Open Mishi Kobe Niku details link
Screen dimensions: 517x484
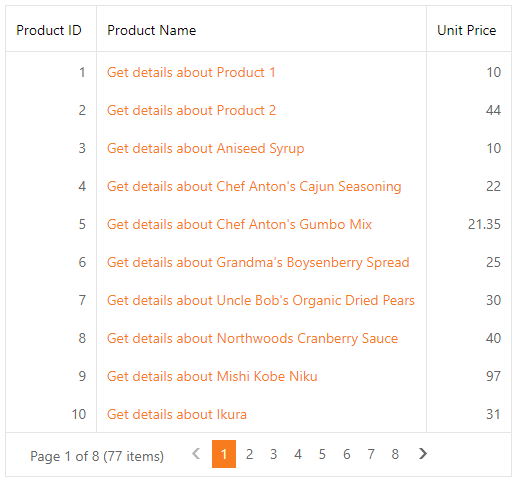[x=212, y=376]
